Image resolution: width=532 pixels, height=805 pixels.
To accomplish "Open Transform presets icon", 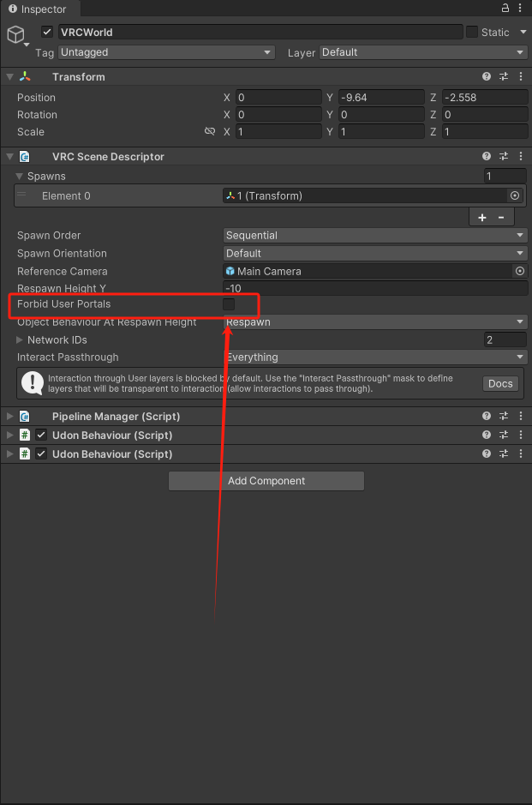I will pos(504,76).
